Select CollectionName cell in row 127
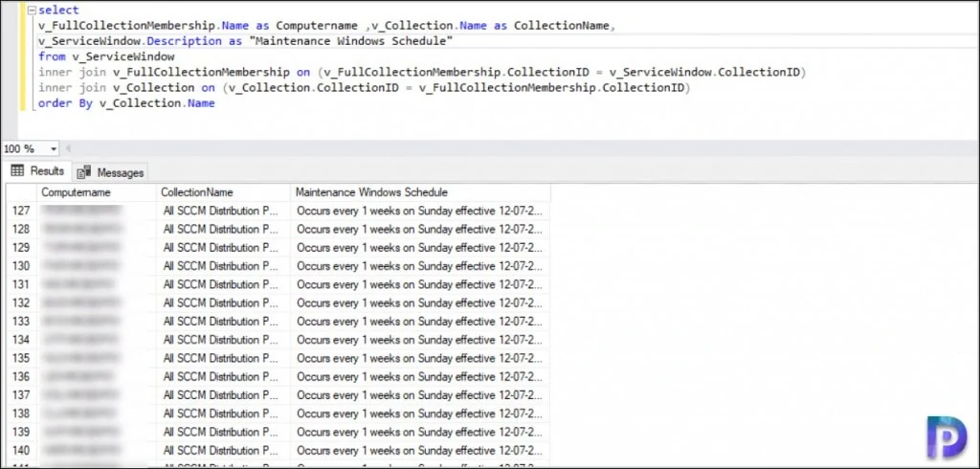The width and height of the screenshot is (980, 469). pyautogui.click(x=223, y=211)
